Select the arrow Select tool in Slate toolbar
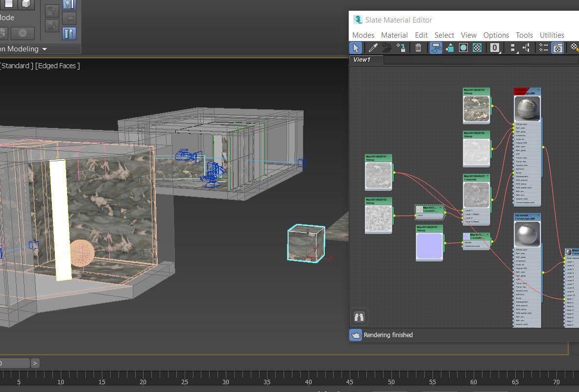Image resolution: width=579 pixels, height=392 pixels. (356, 48)
